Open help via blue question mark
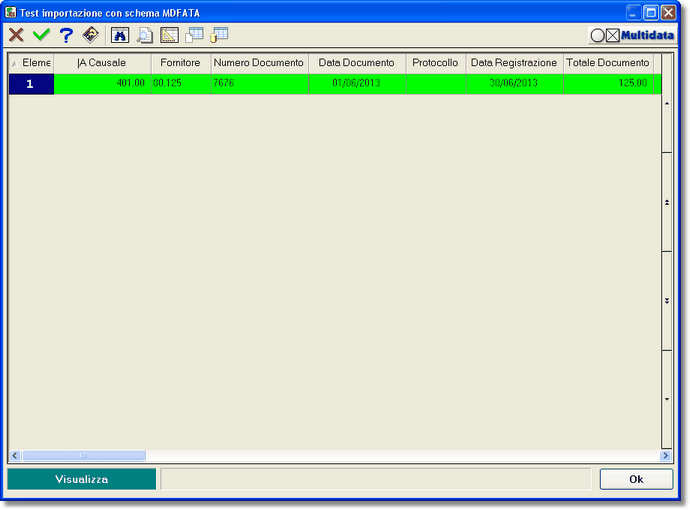 coord(66,35)
